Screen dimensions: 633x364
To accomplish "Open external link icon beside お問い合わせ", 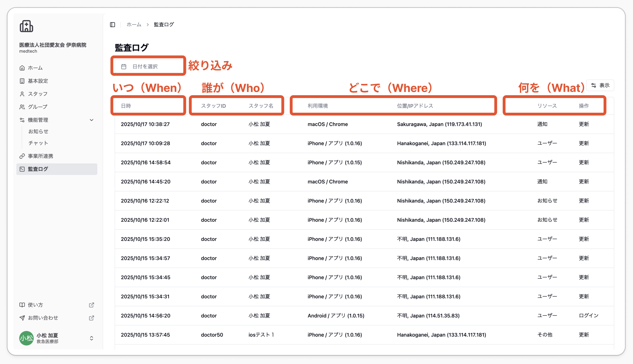I will coord(91,318).
